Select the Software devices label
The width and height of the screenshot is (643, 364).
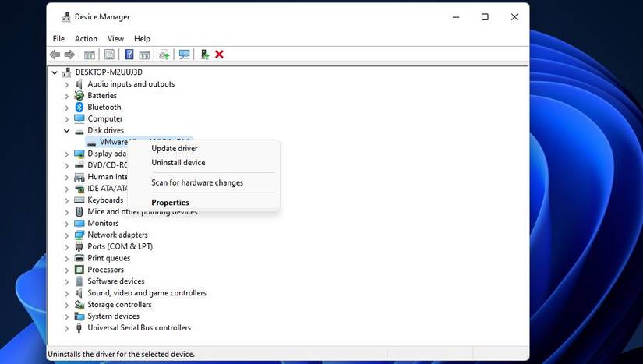115,281
